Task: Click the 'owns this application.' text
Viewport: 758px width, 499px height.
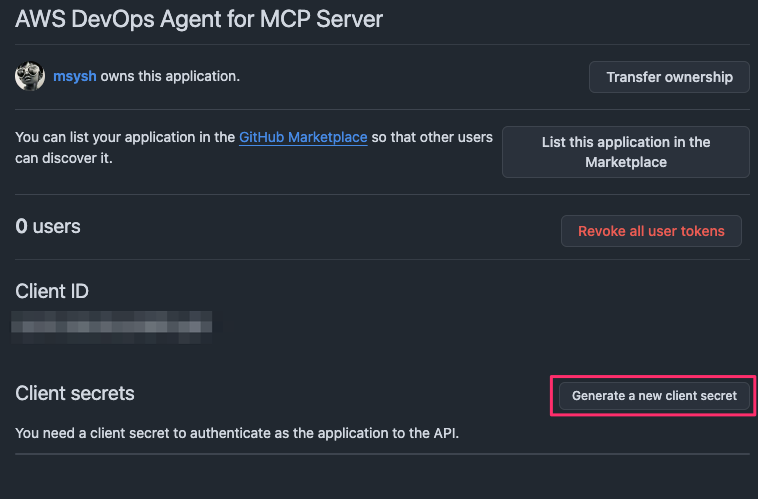Action: point(170,76)
